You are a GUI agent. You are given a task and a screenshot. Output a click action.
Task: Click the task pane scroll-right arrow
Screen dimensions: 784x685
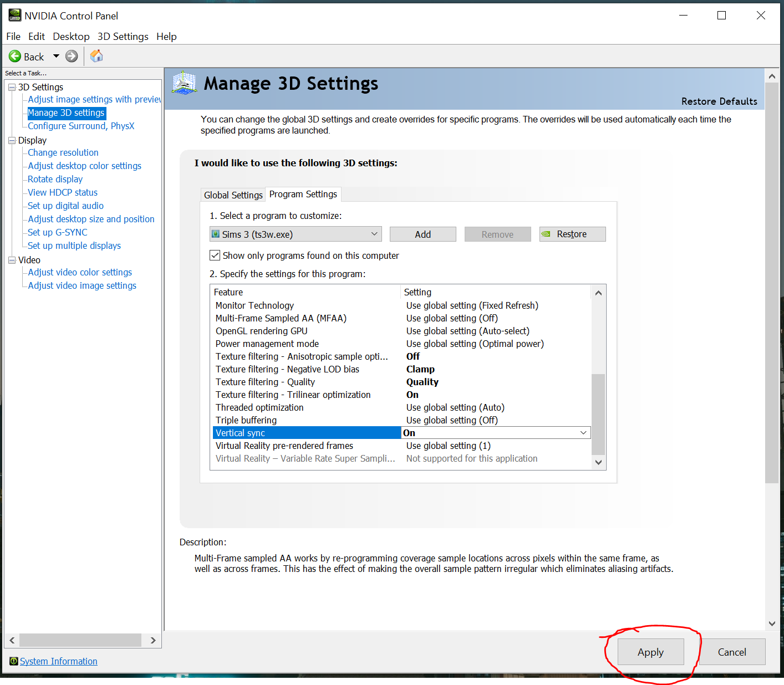click(153, 640)
